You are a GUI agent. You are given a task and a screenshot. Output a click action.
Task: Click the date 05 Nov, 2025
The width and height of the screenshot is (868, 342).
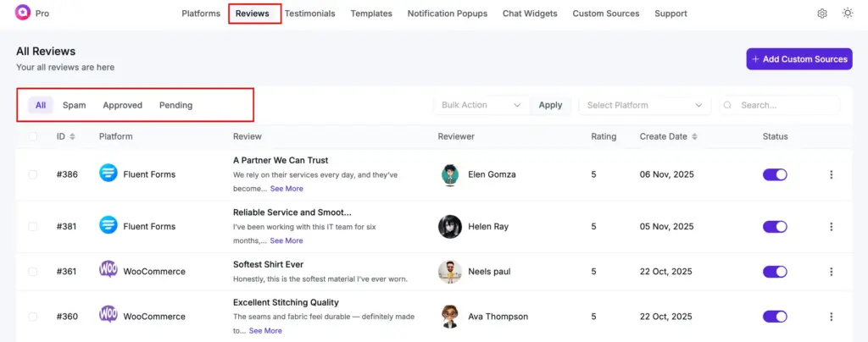coord(667,227)
